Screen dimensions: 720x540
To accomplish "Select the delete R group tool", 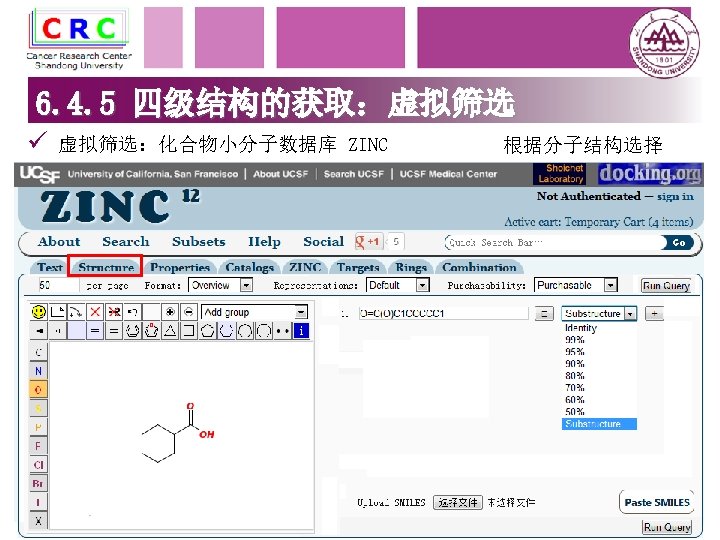I will pyautogui.click(x=114, y=312).
